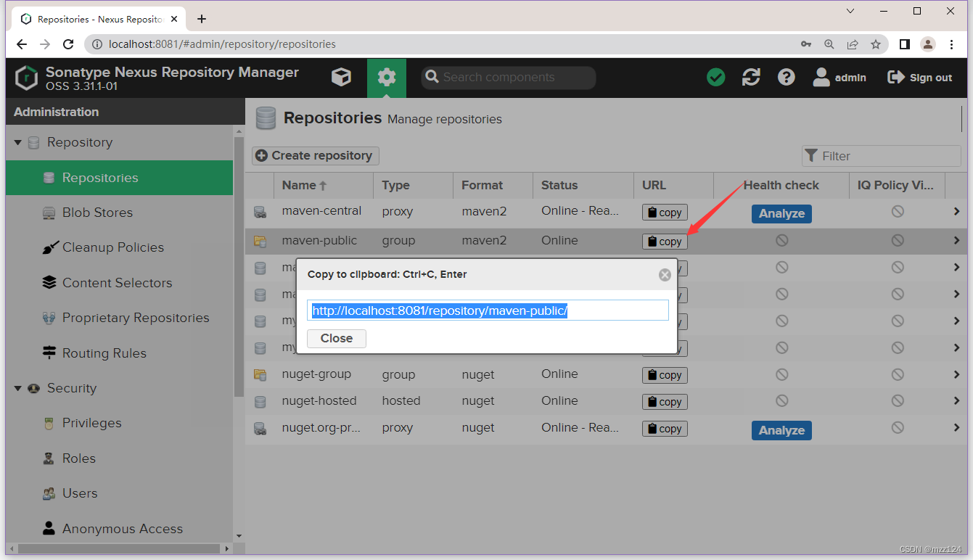Open details arrow for nuget.org-proxy row
973x560 pixels.
956,428
